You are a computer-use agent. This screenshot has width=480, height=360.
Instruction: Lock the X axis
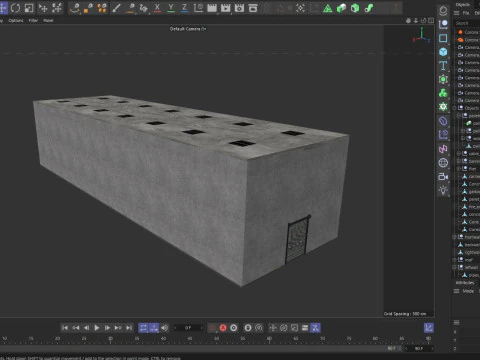tap(157, 8)
